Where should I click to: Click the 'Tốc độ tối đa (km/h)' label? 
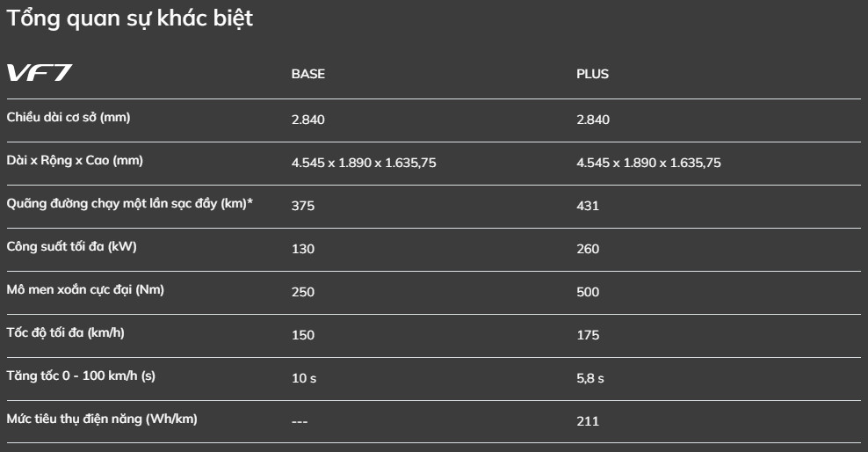tap(65, 333)
